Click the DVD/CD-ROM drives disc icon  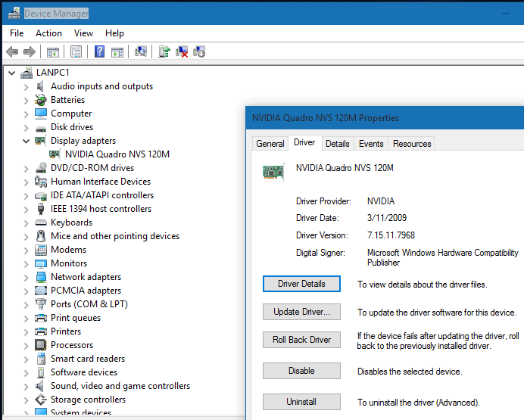click(x=41, y=167)
